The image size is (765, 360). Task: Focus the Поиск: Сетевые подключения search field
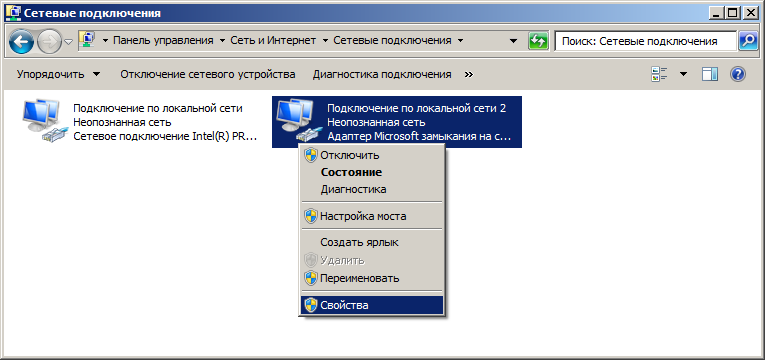(645, 41)
